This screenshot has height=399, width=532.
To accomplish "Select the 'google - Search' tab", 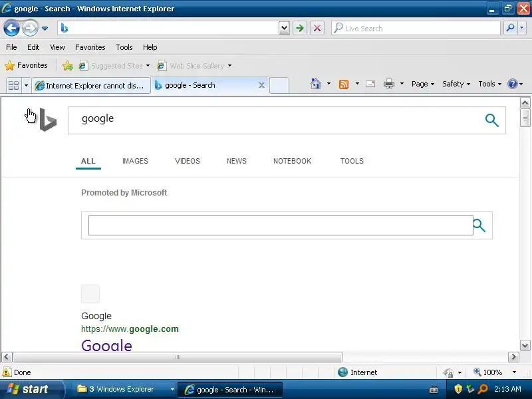I will coord(203,85).
